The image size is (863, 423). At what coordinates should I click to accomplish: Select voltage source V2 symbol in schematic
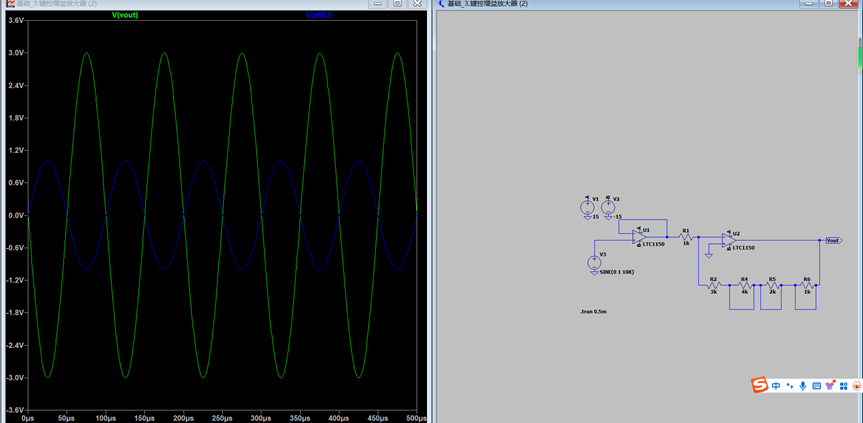pos(608,207)
